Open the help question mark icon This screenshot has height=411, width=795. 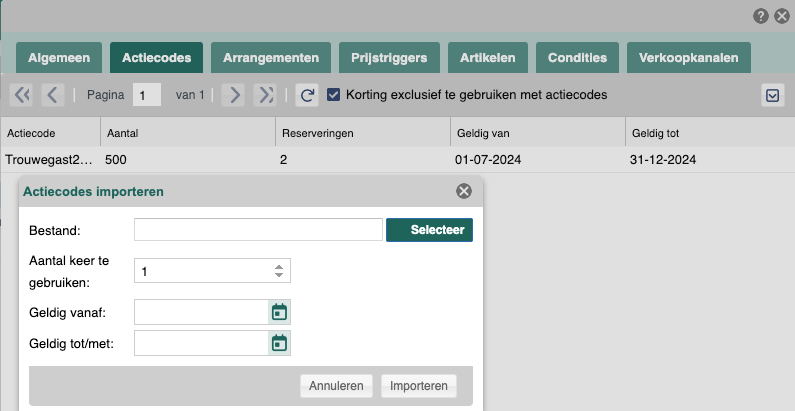[x=761, y=16]
